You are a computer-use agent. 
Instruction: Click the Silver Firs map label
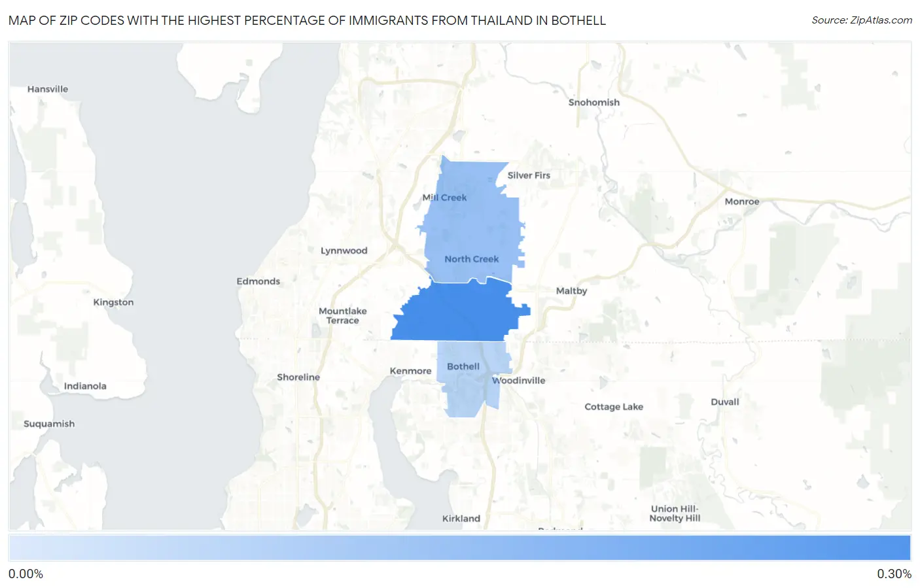[529, 175]
